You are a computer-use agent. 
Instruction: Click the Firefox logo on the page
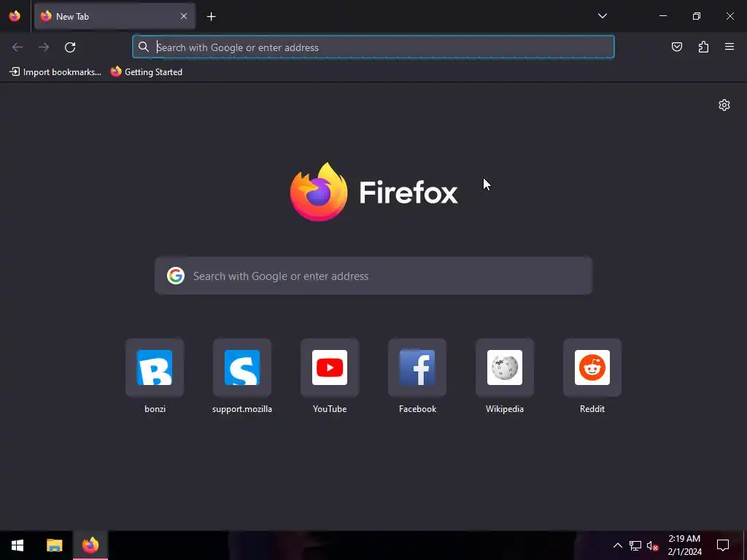pos(374,192)
